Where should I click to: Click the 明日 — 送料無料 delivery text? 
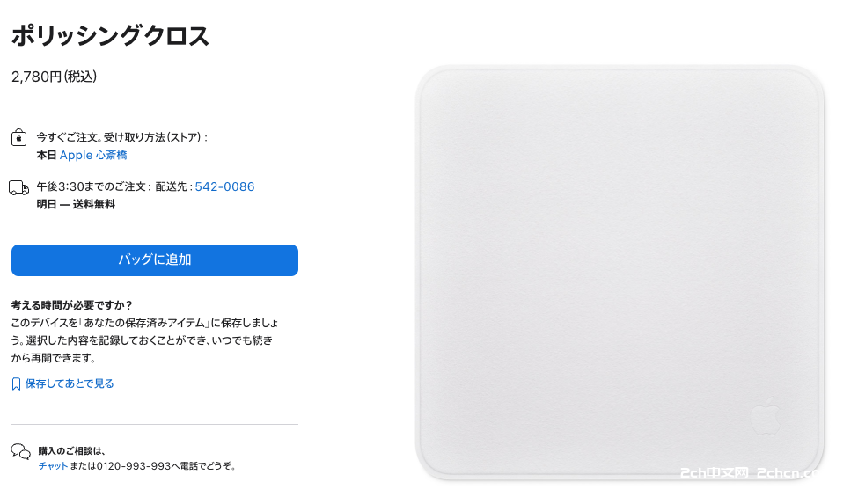click(76, 204)
